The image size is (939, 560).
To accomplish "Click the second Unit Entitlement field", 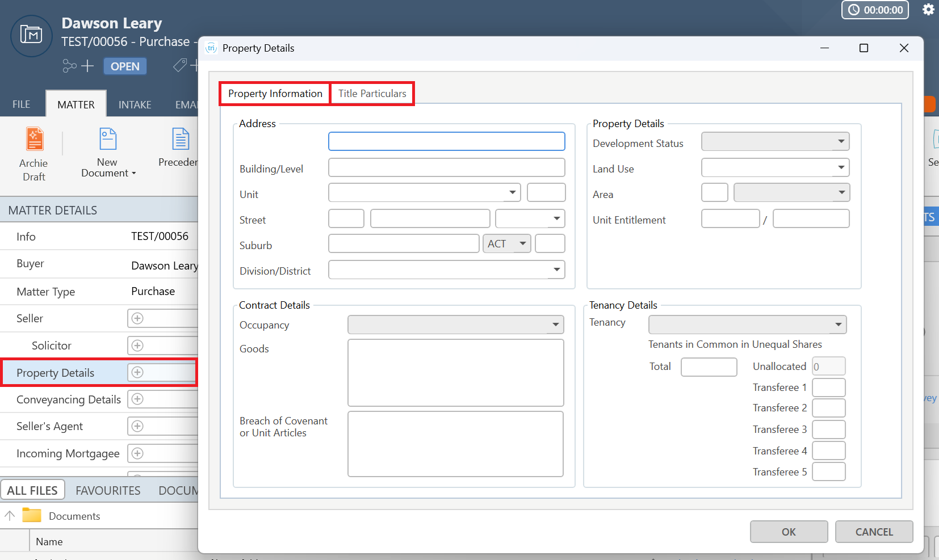I will point(811,218).
